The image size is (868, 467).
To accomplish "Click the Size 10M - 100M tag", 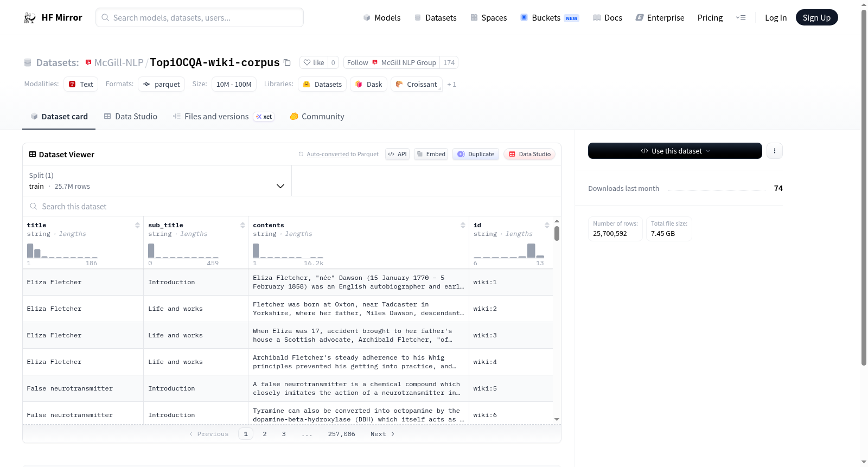I will 234,84.
